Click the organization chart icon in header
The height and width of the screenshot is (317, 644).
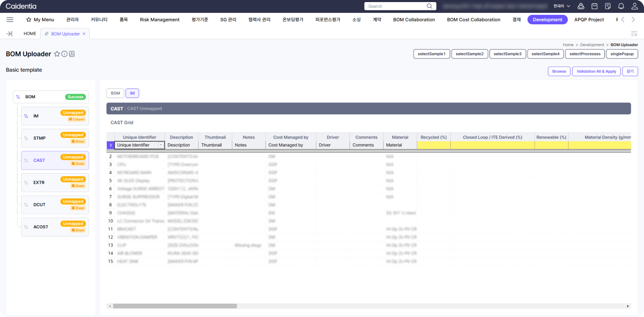(581, 6)
